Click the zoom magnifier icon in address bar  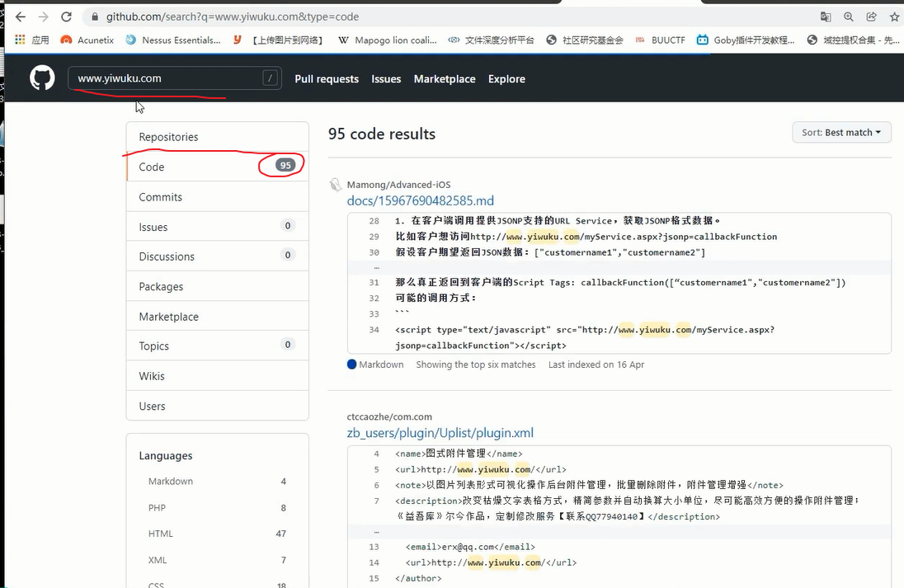coord(849,16)
